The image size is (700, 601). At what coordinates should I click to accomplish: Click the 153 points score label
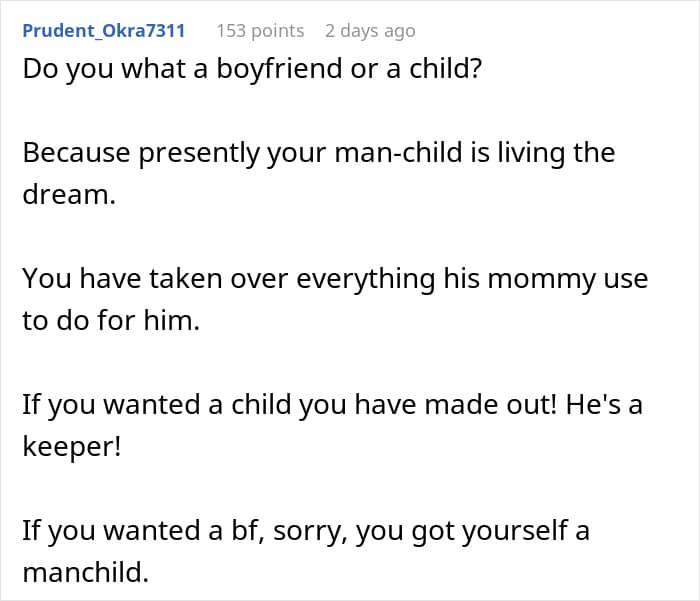click(x=260, y=31)
